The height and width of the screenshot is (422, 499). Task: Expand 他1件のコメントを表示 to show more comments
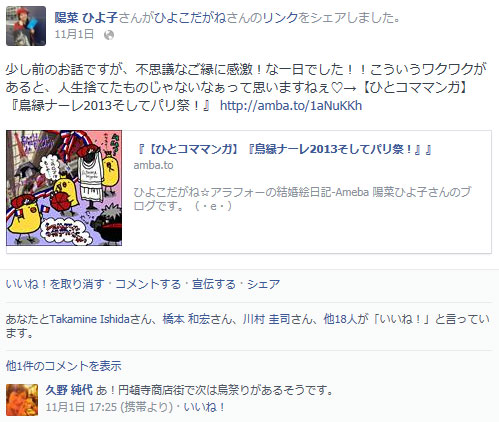pos(64,366)
